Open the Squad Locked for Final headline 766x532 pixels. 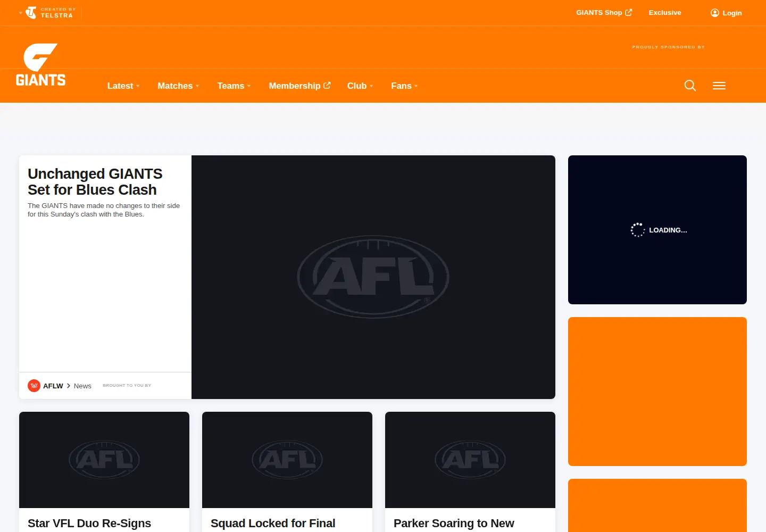point(273,523)
